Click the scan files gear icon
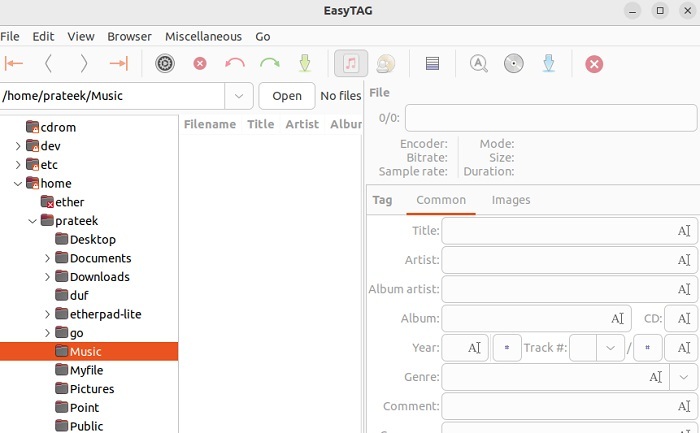 pos(165,63)
